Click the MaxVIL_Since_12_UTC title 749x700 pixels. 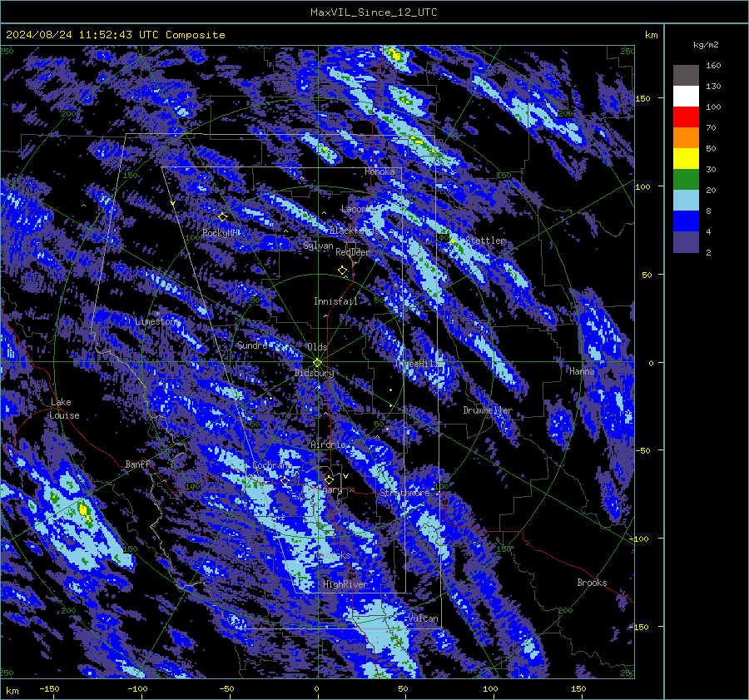(x=374, y=12)
